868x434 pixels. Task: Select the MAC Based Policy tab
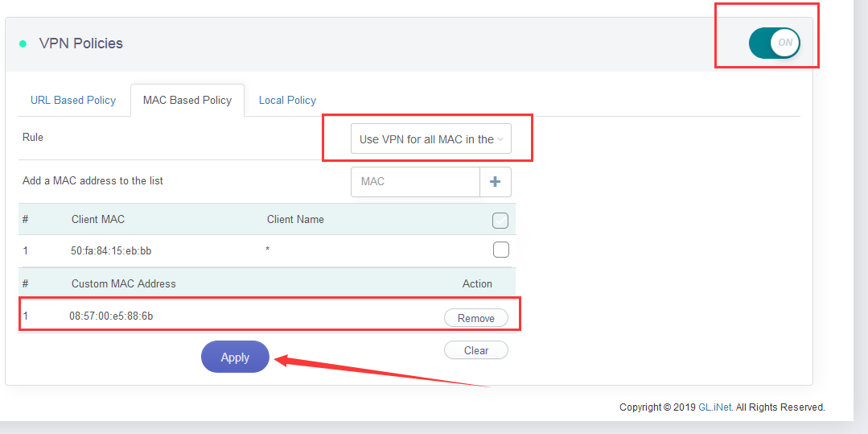187,101
